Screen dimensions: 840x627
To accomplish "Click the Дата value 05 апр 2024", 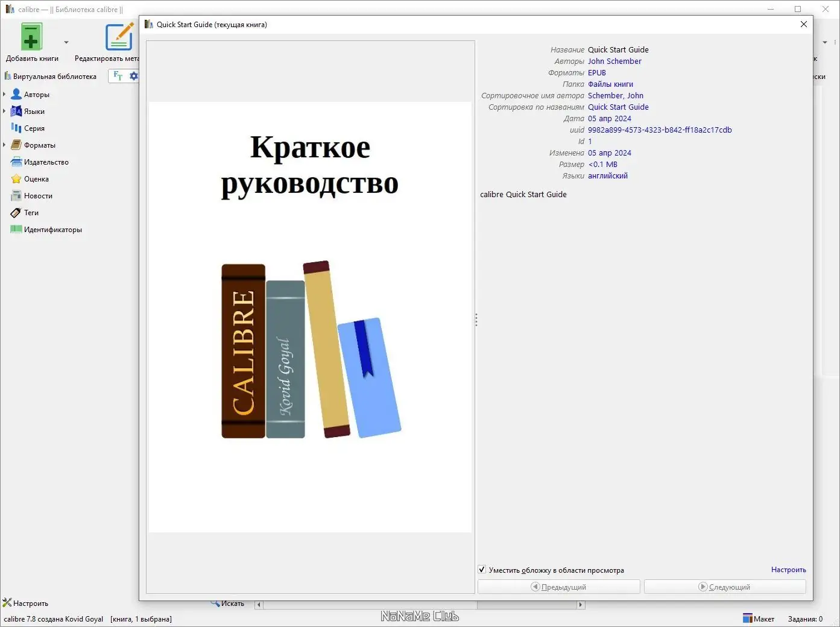I will pyautogui.click(x=610, y=119).
